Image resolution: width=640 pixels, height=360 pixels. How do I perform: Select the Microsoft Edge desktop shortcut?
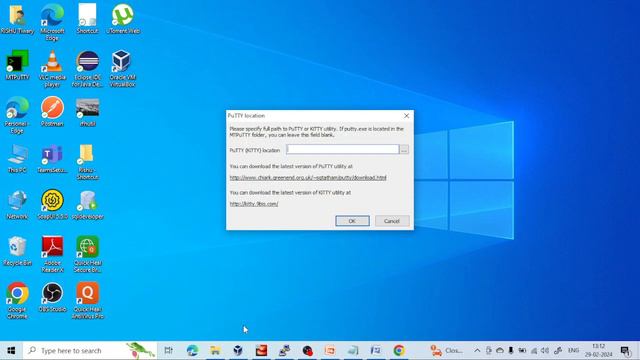(52, 22)
